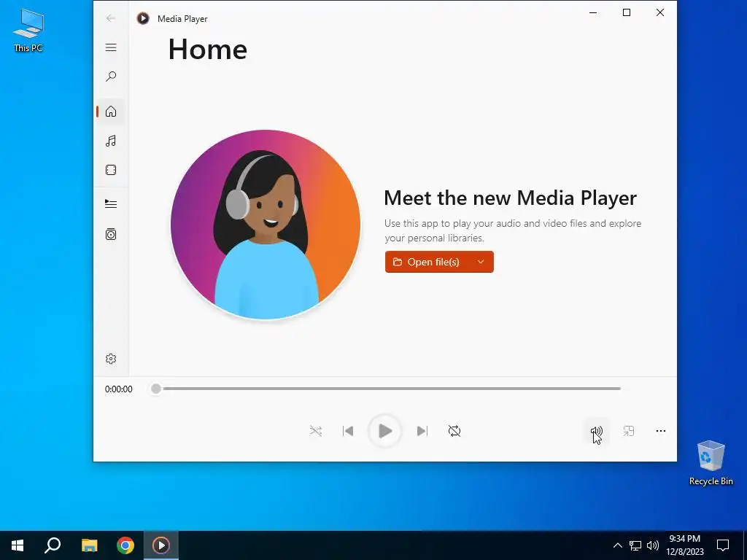Image resolution: width=747 pixels, height=560 pixels.
Task: Maximize the Media Player window
Action: pos(627,13)
